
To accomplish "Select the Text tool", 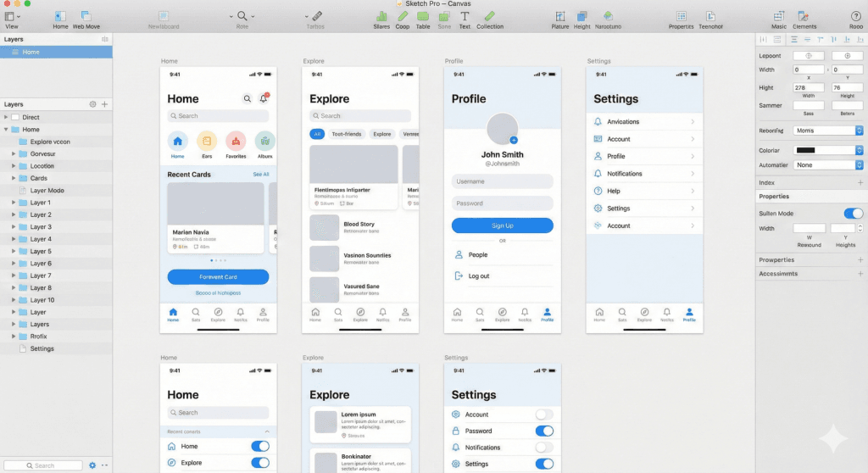I will [465, 17].
